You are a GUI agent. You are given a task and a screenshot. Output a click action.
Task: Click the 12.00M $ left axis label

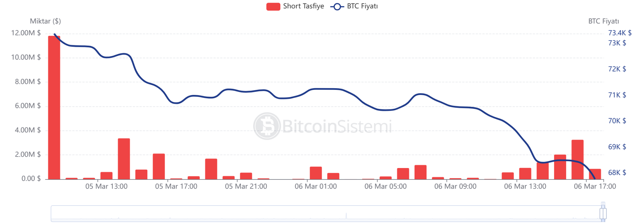coord(26,33)
